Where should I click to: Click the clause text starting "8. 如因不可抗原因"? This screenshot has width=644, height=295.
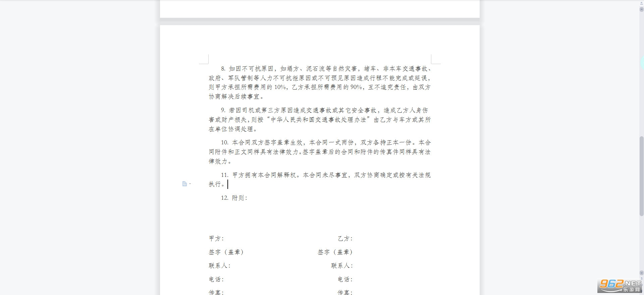(320, 83)
